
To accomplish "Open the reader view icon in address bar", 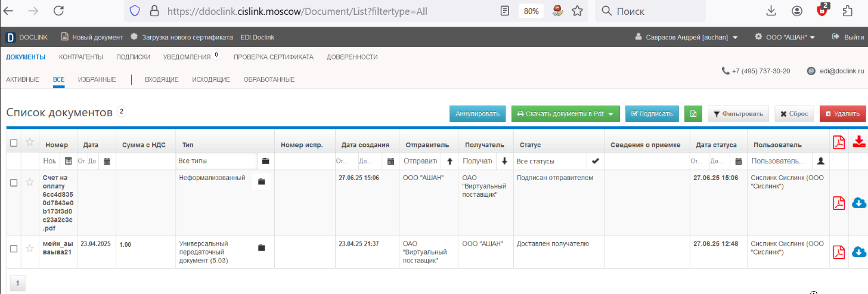I will tap(505, 11).
